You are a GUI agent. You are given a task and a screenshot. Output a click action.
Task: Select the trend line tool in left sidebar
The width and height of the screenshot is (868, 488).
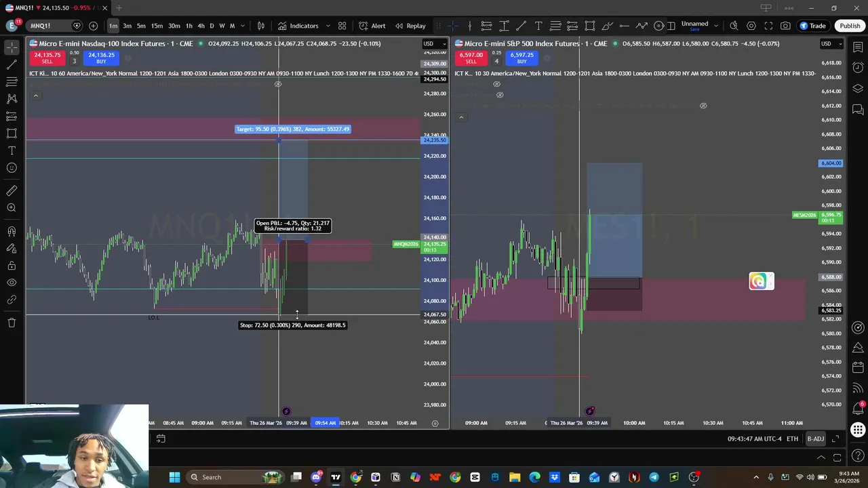[12, 65]
